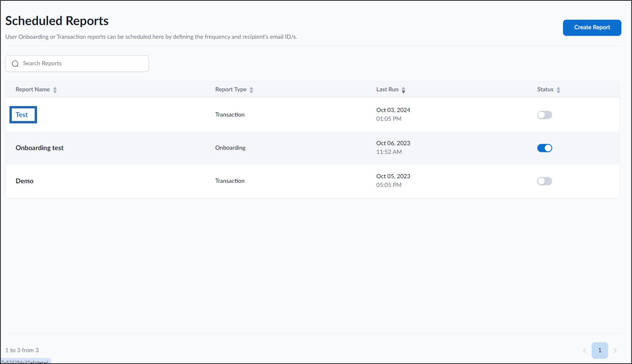Click the Last Run column header
This screenshot has height=364, width=632.
(x=387, y=89)
